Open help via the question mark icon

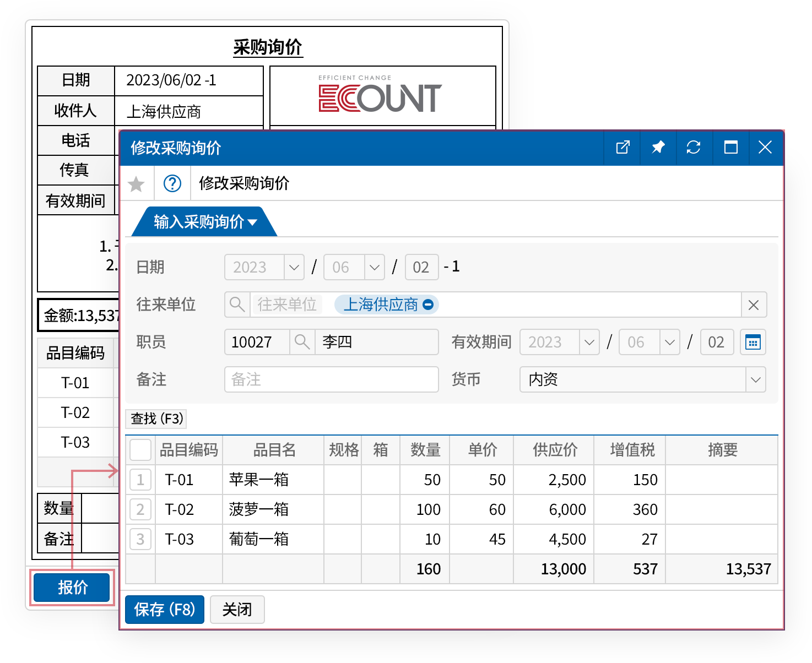[172, 183]
